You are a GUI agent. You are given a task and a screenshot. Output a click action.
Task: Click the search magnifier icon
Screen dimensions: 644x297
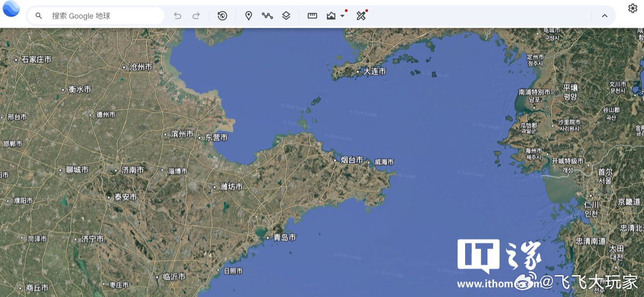pyautogui.click(x=39, y=16)
